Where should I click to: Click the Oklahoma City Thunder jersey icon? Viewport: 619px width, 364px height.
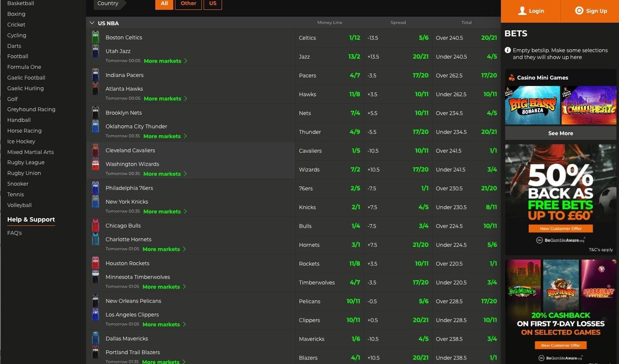[x=95, y=126]
